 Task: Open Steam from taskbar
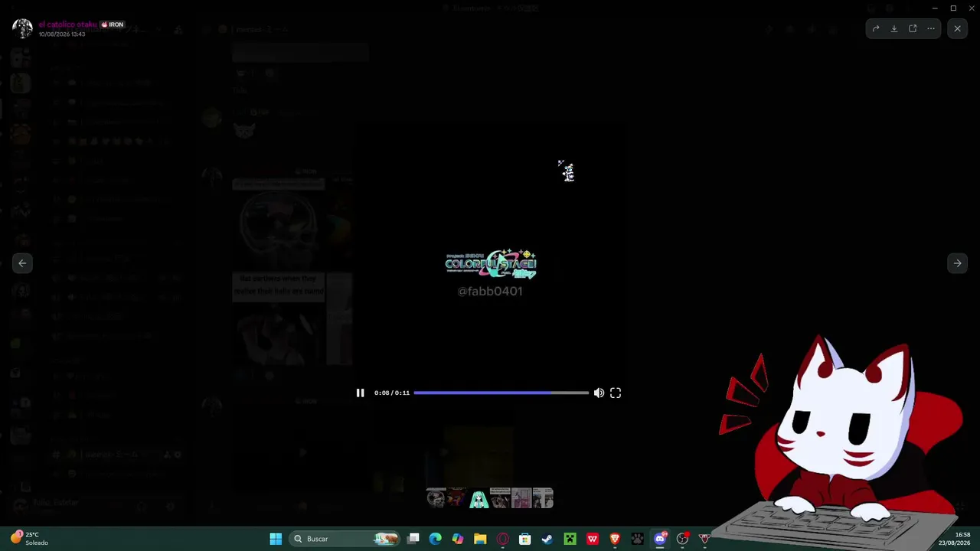547,539
